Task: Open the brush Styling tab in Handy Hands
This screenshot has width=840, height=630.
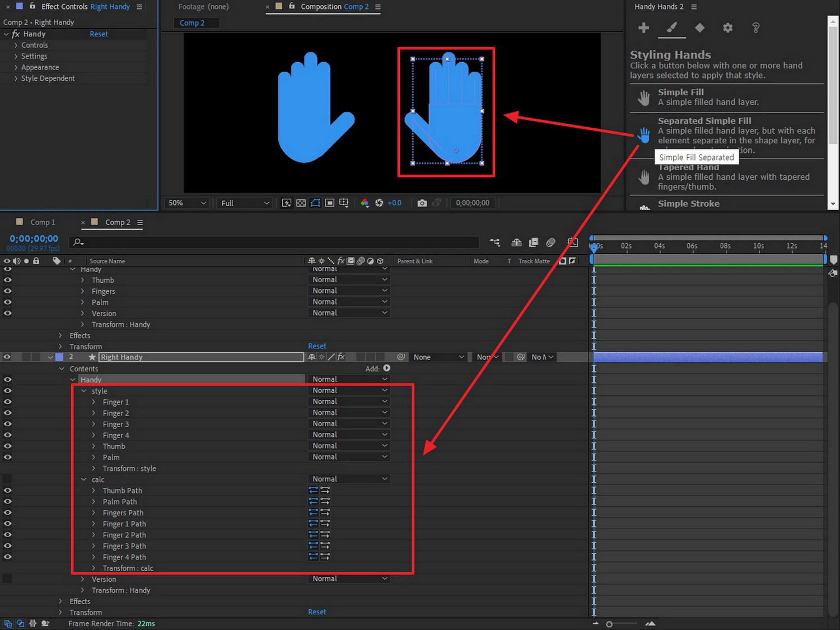Action: 672,27
